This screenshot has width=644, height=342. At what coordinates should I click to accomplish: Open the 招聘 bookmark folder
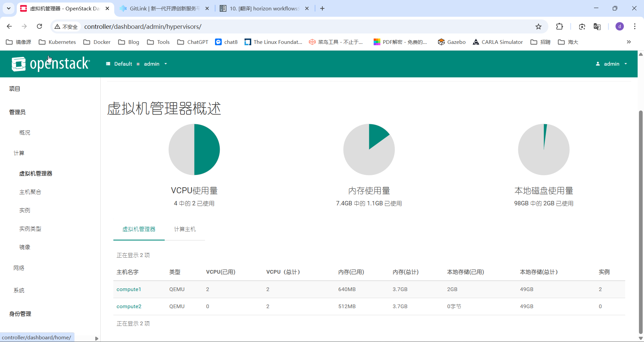tap(540, 42)
